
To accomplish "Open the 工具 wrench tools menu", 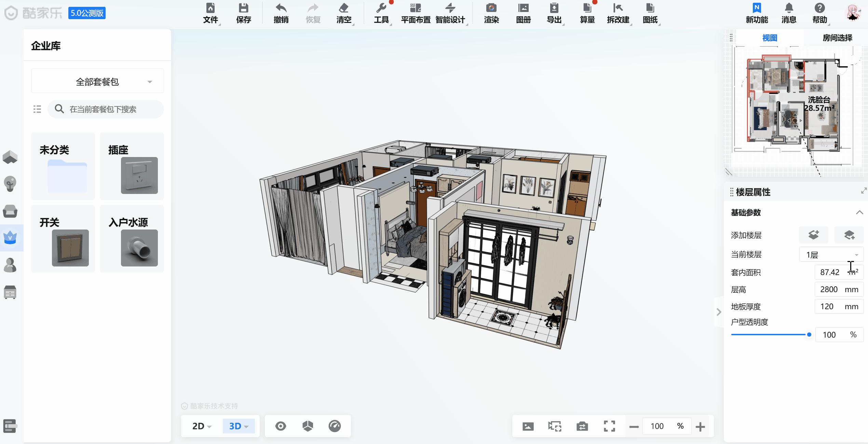I will [x=381, y=14].
